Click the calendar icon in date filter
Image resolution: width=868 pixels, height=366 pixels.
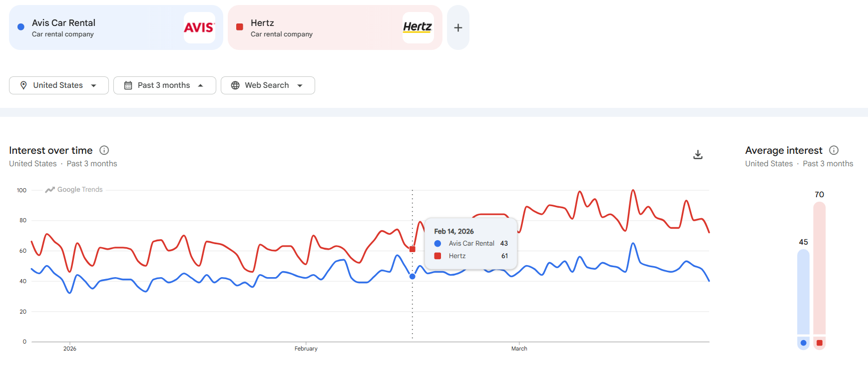tap(128, 85)
